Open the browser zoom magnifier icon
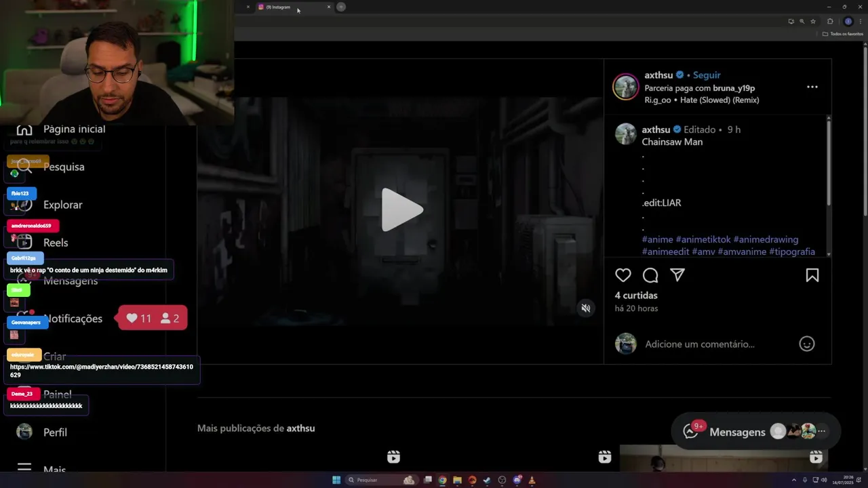This screenshot has height=488, width=868. (802, 21)
